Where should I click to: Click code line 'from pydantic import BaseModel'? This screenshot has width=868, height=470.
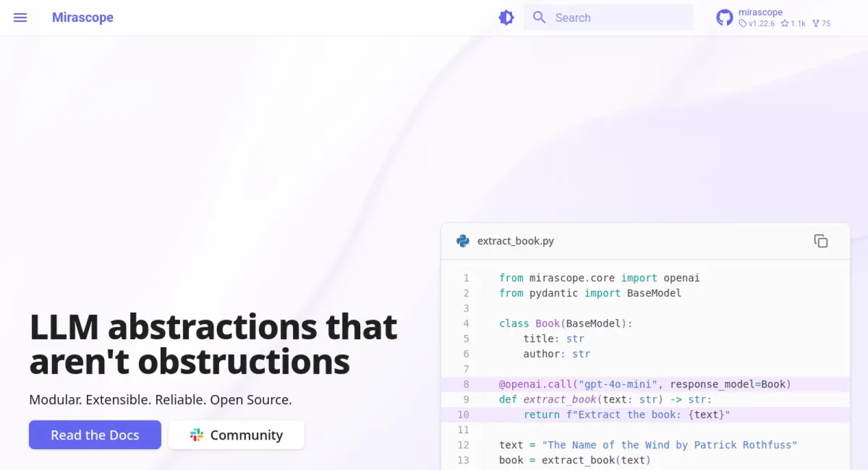tap(590, 293)
